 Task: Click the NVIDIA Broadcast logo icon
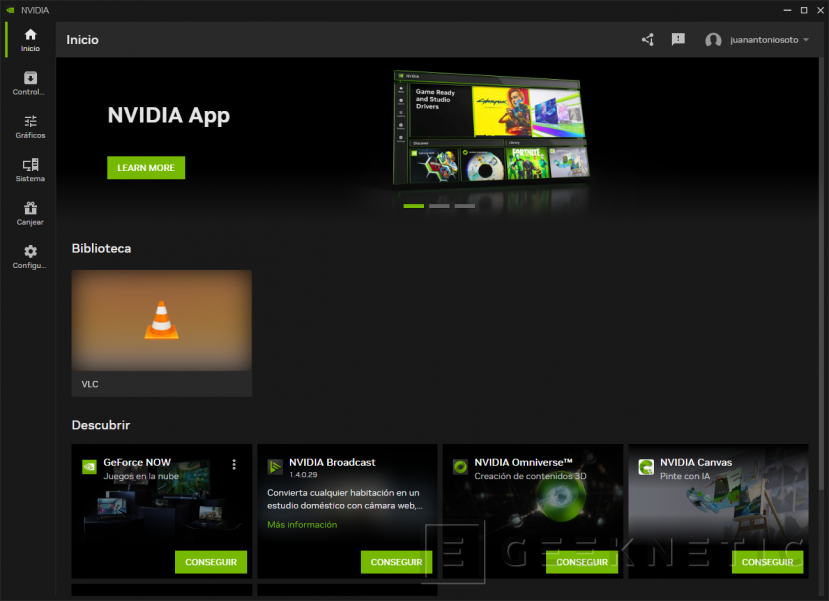pos(275,466)
